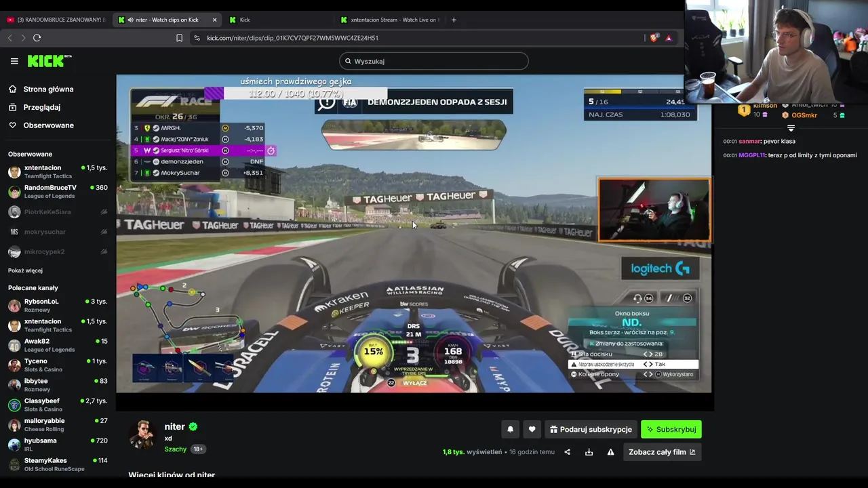The image size is (868, 488).
Task: Select the niter Watch clips tab
Action: (167, 20)
